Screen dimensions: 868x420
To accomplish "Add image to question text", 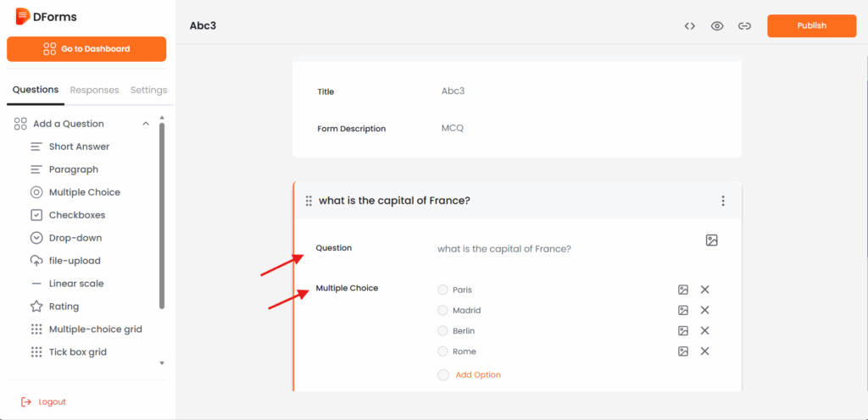I will click(x=712, y=240).
